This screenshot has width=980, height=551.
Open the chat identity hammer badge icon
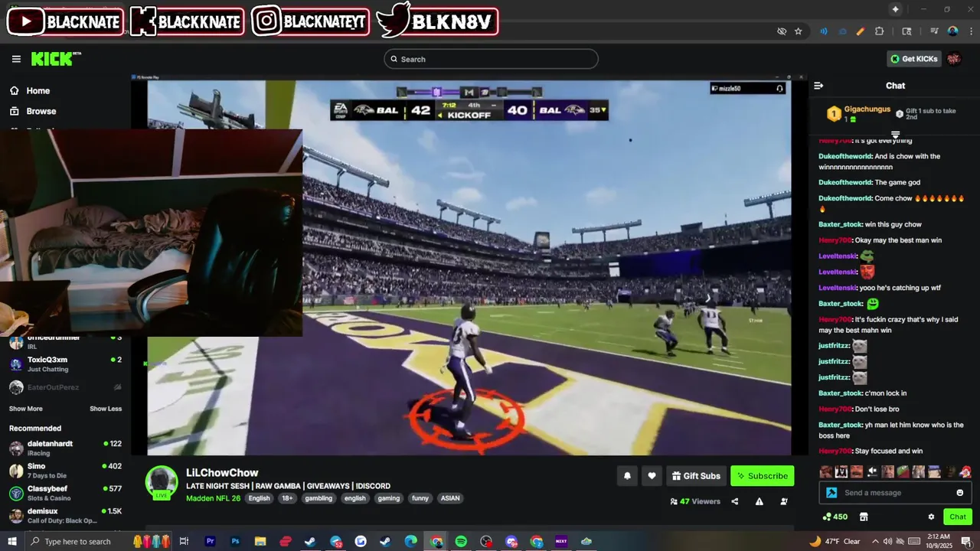tap(831, 493)
